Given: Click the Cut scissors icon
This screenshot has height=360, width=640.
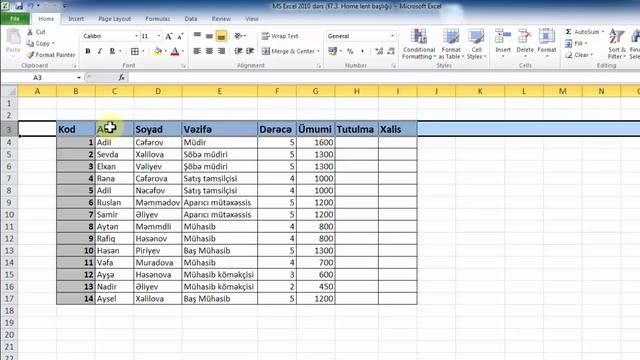Looking at the screenshot, I should point(30,32).
